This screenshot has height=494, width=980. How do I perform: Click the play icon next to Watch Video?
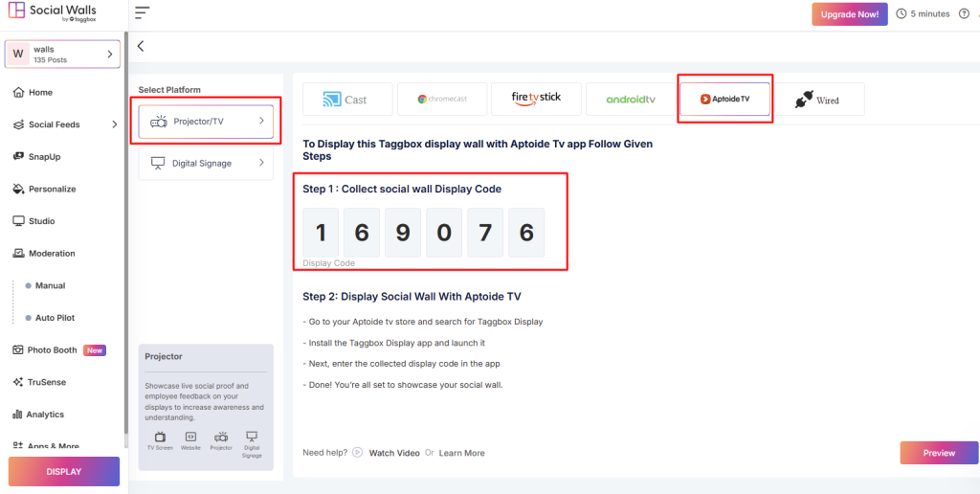pyautogui.click(x=358, y=452)
